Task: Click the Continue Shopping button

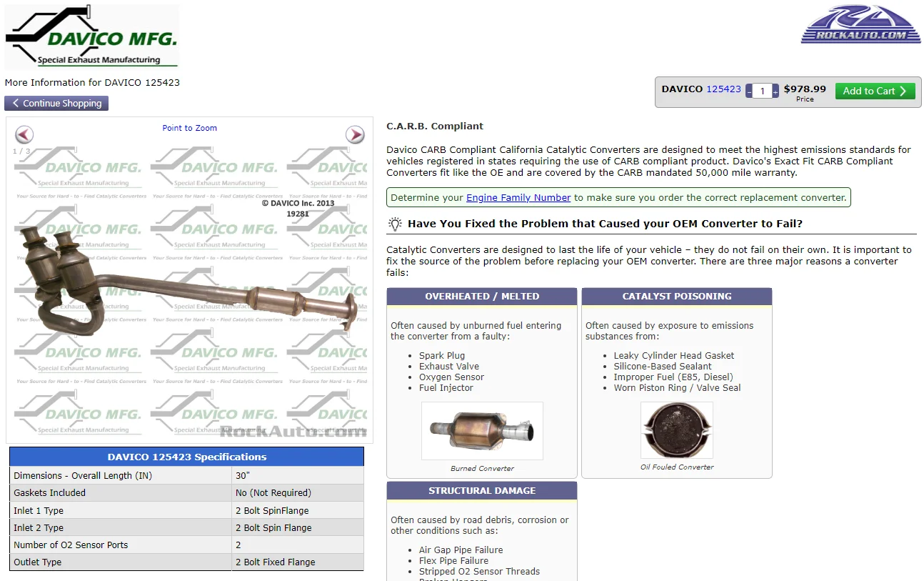Action: (56, 103)
